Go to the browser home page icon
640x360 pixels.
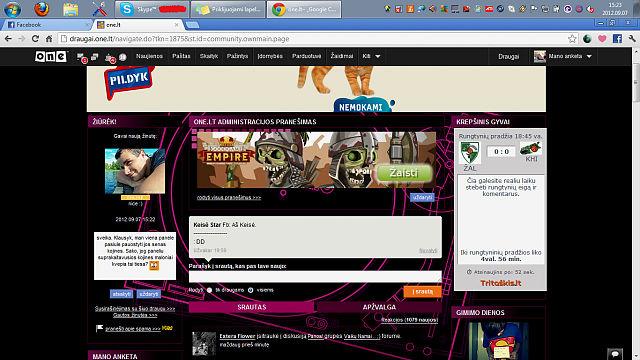click(x=49, y=39)
